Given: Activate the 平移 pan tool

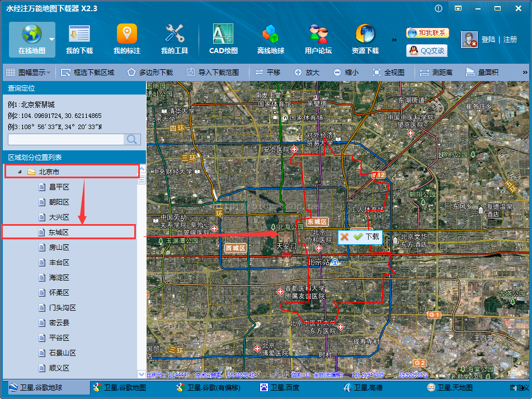Looking at the screenshot, I should (x=268, y=72).
